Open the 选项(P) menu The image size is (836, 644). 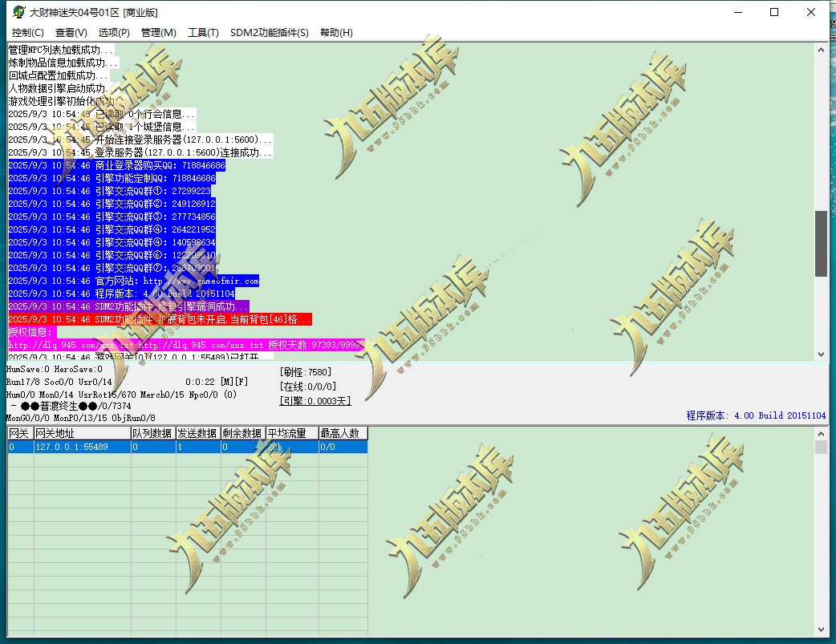[114, 33]
